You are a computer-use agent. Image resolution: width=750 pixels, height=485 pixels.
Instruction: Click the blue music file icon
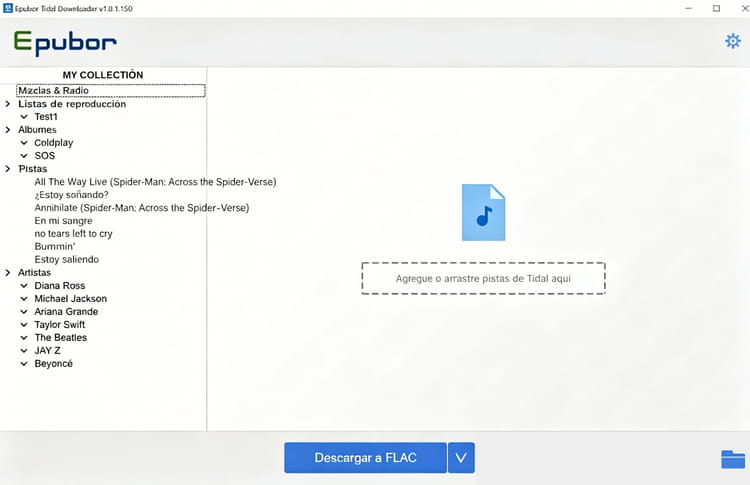click(x=483, y=212)
